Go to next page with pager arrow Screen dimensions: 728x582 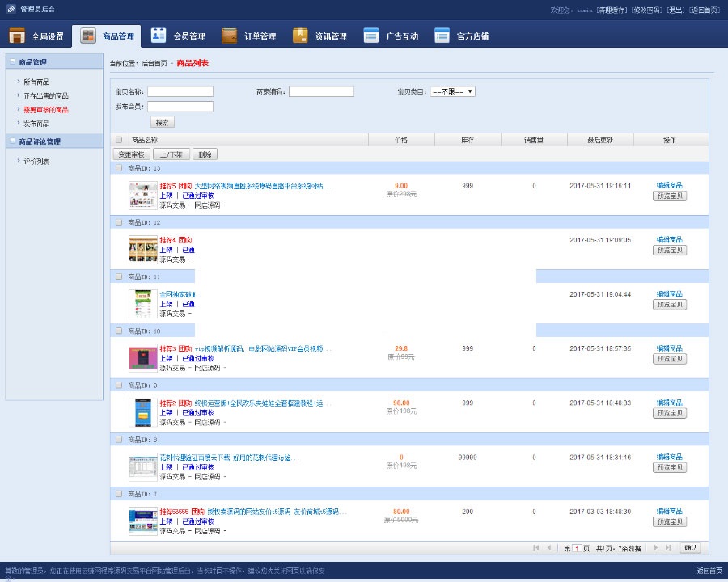pos(655,548)
